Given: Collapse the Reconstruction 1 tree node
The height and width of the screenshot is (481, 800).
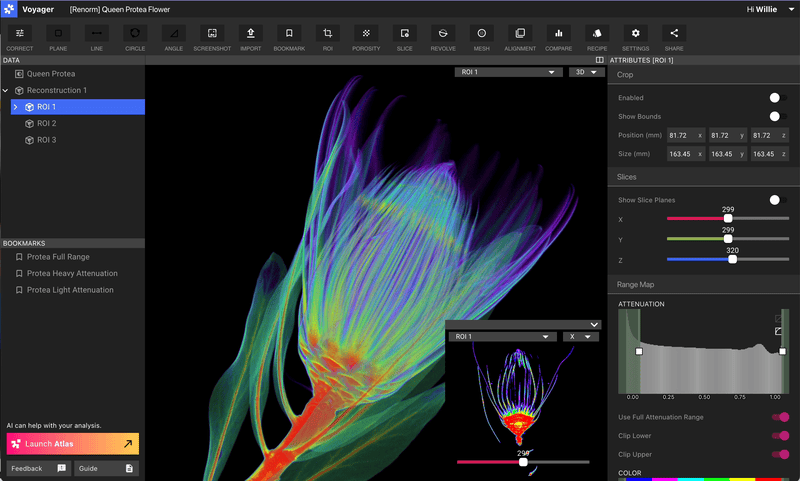Looking at the screenshot, I should [6, 91].
